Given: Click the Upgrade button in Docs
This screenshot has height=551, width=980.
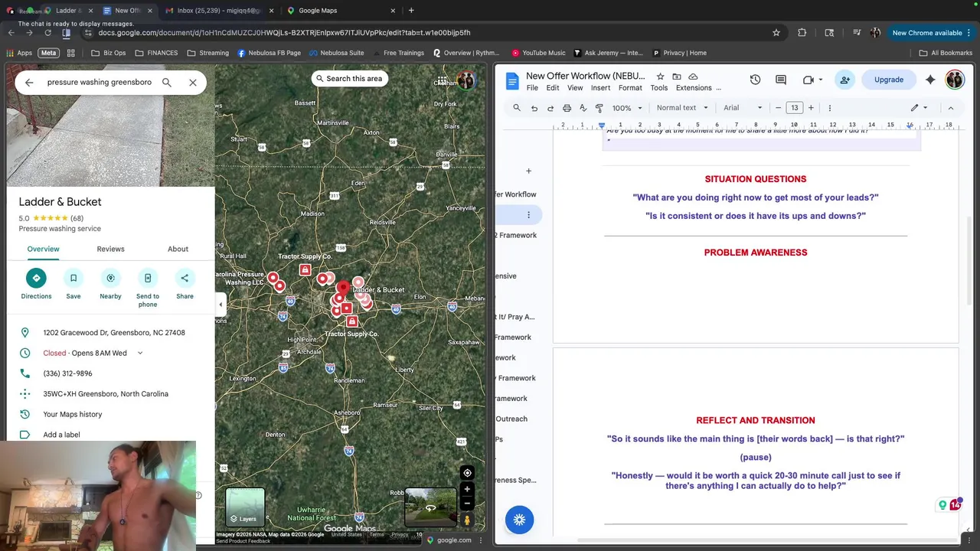Looking at the screenshot, I should [x=889, y=80].
